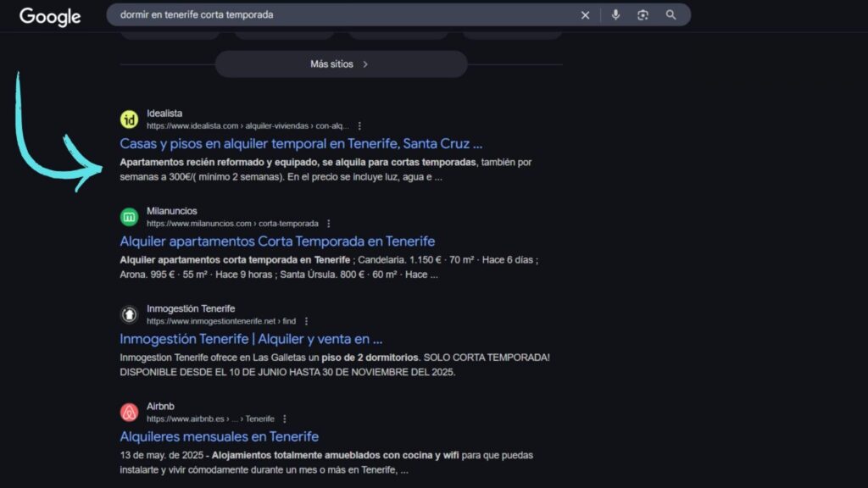The width and height of the screenshot is (868, 488).
Task: Click the 'Inmogestión Tenerife' site name
Action: (191, 308)
